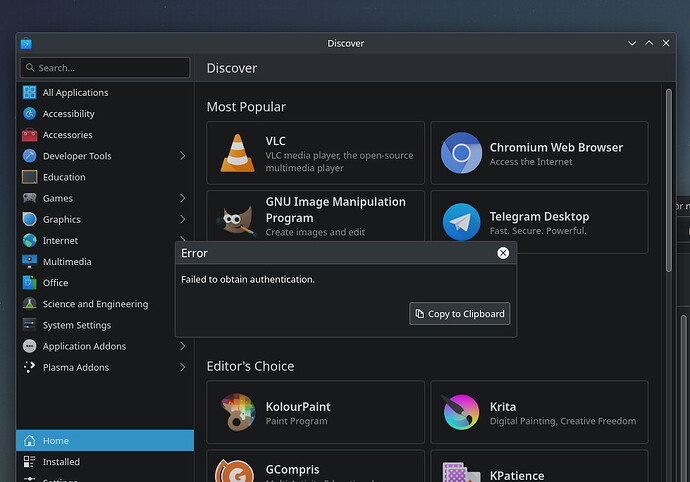Select the Multimedia category label
This screenshot has width=690, height=482.
(x=67, y=261)
